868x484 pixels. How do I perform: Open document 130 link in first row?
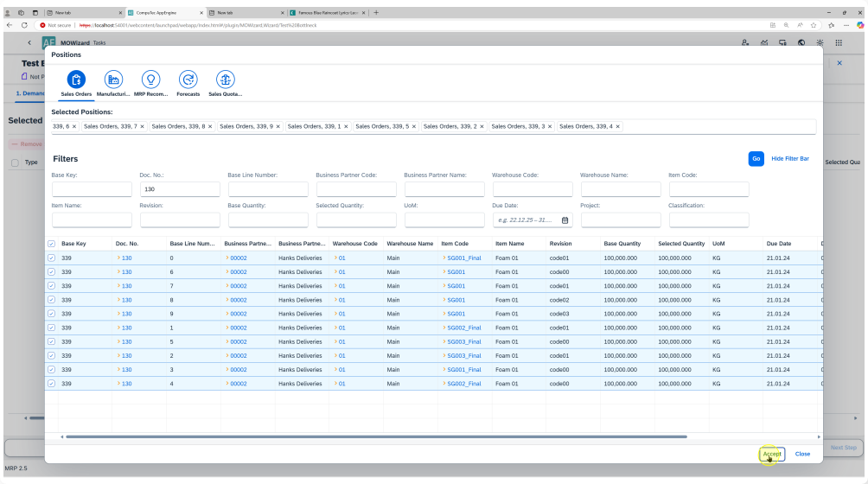[126, 258]
